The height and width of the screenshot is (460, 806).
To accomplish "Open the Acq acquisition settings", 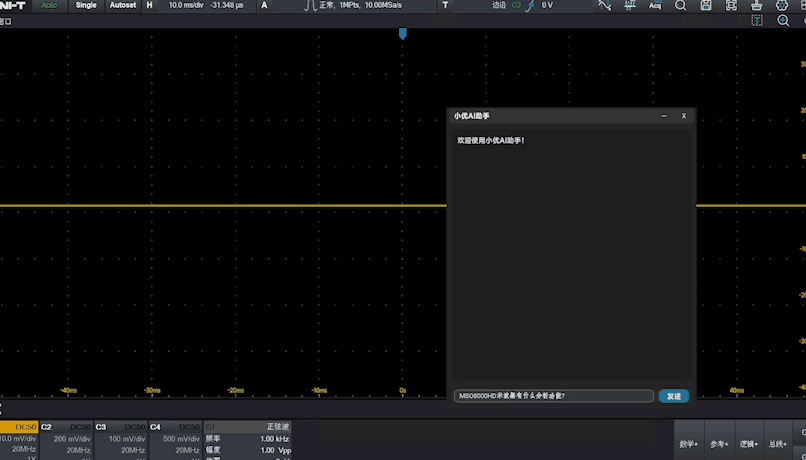I will point(655,5).
